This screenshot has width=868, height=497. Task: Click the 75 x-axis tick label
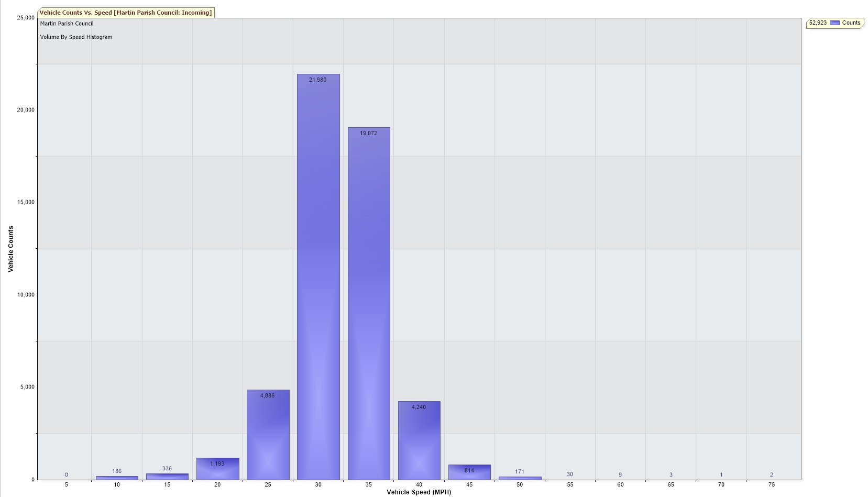click(x=771, y=484)
